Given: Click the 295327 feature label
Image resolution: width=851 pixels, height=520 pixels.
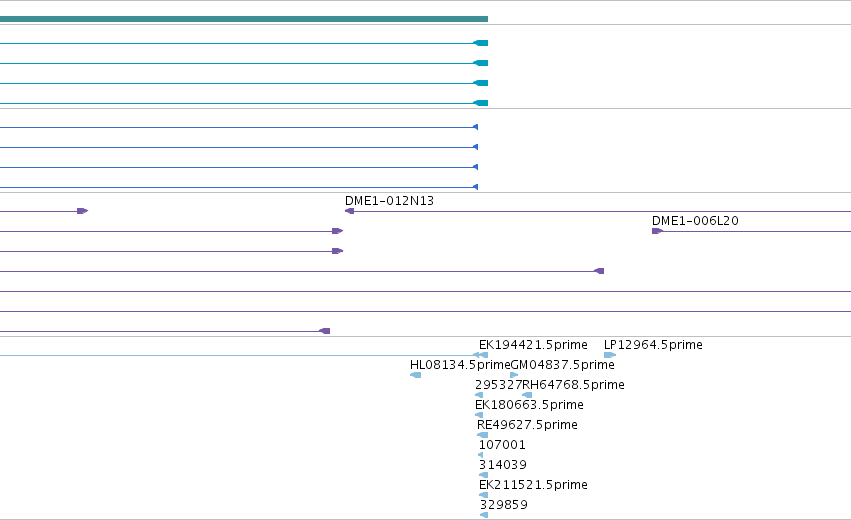Looking at the screenshot, I should (498, 385).
